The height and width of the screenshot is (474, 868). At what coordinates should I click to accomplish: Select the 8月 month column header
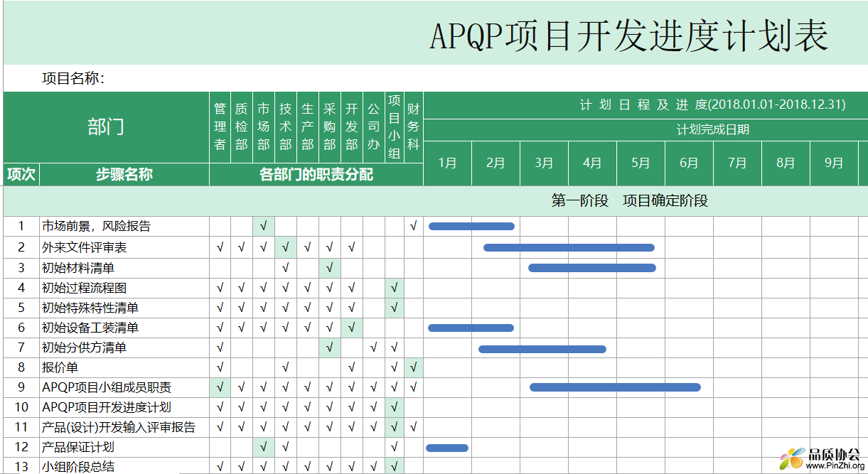click(x=786, y=163)
